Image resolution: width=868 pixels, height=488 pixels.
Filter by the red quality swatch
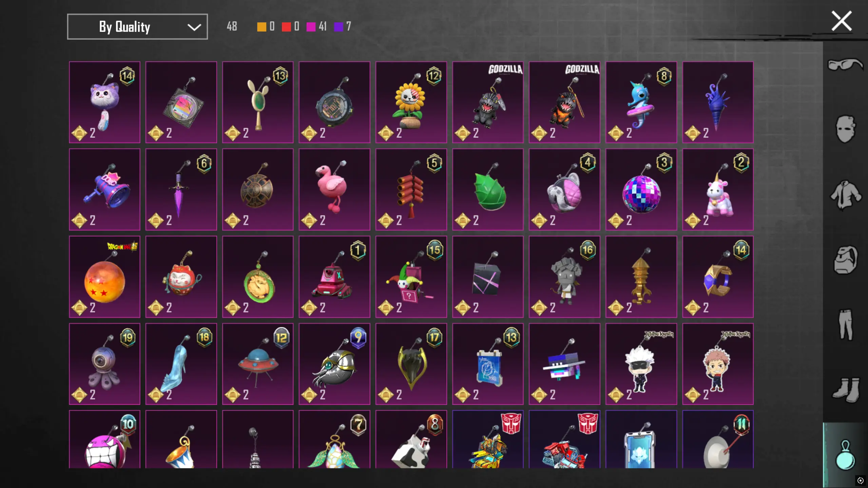point(286,27)
